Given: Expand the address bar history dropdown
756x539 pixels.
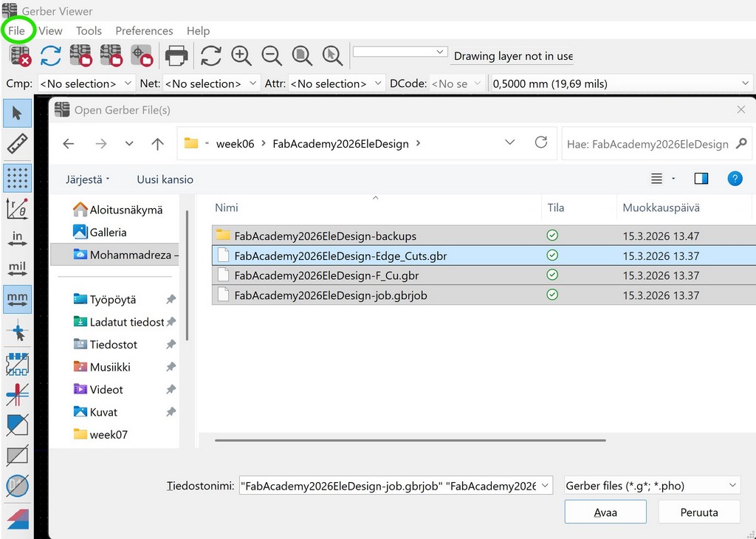Looking at the screenshot, I should 509,143.
